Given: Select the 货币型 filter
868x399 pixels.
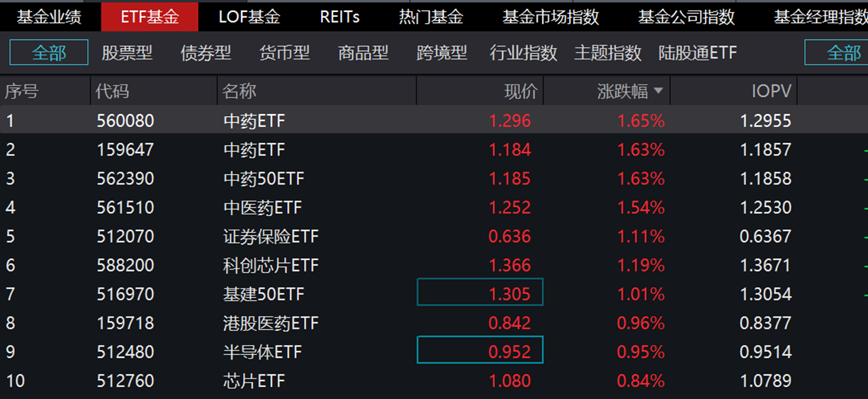Looking at the screenshot, I should click(x=284, y=52).
